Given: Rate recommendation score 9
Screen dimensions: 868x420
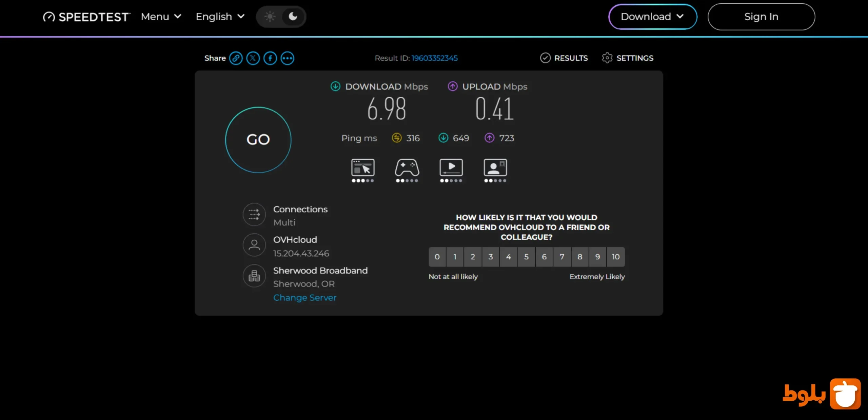Looking at the screenshot, I should click(x=598, y=257).
